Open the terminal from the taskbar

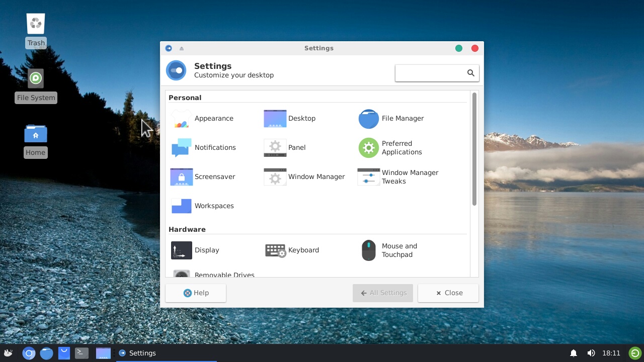[82, 353]
